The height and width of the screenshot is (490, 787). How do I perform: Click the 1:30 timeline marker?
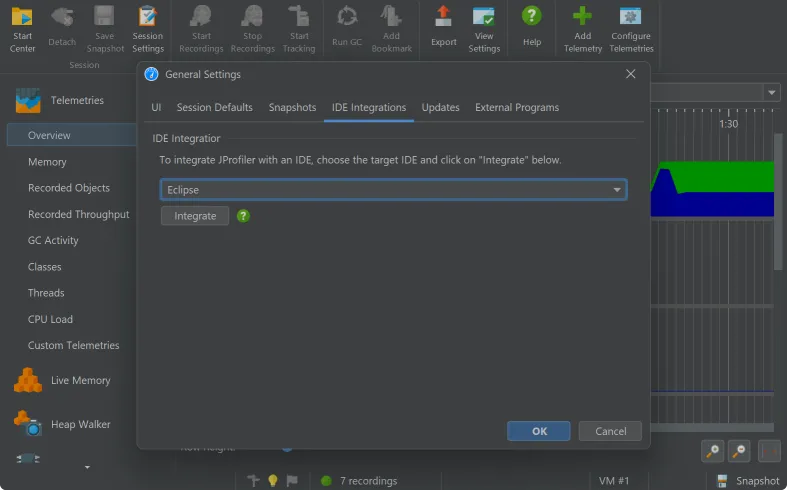coord(728,124)
